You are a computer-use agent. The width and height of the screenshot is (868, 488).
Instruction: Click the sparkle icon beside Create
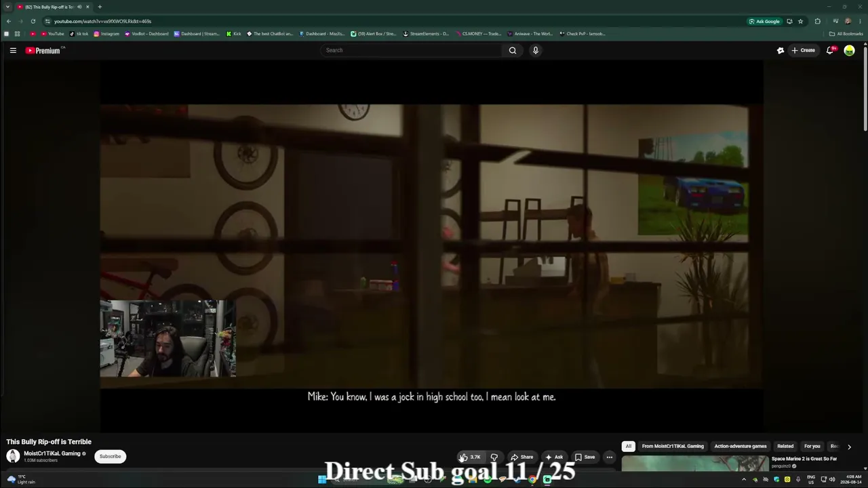pos(781,50)
